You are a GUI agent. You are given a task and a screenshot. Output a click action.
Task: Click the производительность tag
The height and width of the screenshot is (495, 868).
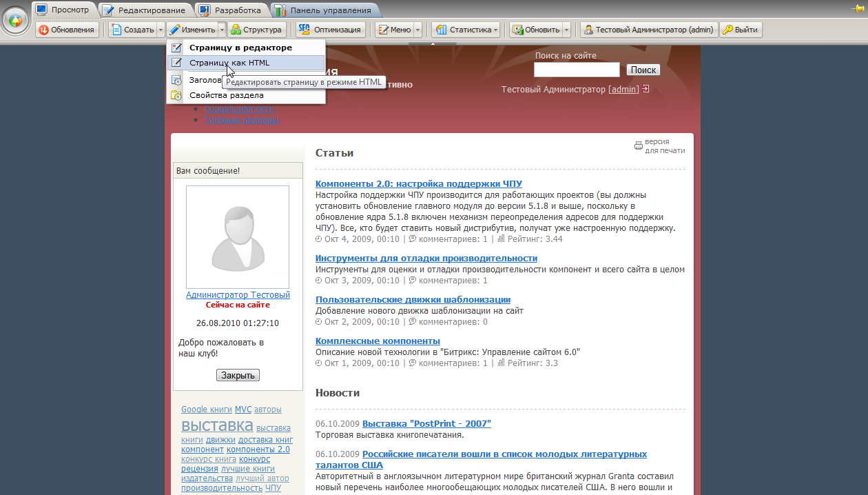222,488
